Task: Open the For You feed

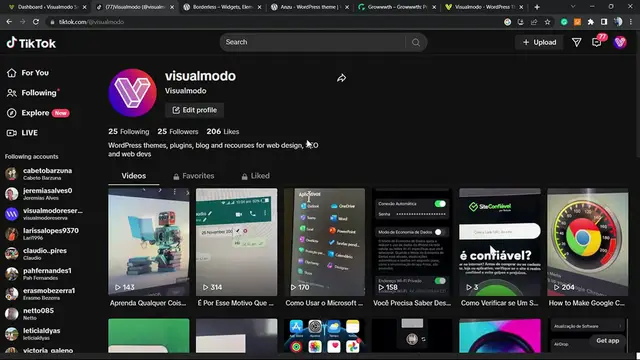Action: pyautogui.click(x=28, y=73)
